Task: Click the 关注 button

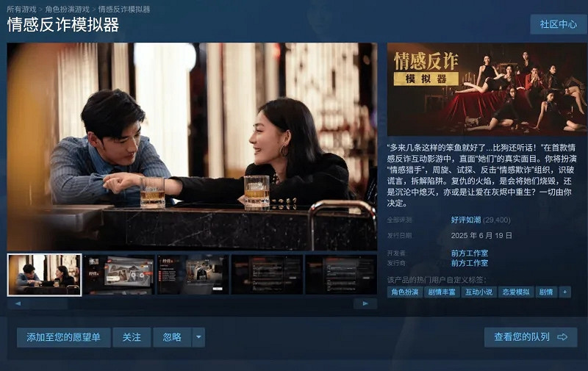Action: [x=132, y=337]
